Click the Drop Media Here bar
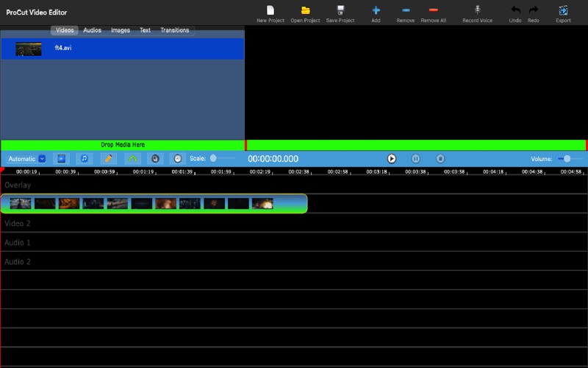588x368 pixels. [x=123, y=145]
